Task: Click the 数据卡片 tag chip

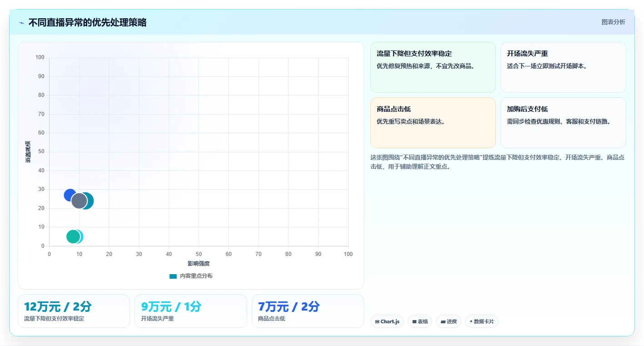Action: click(482, 321)
